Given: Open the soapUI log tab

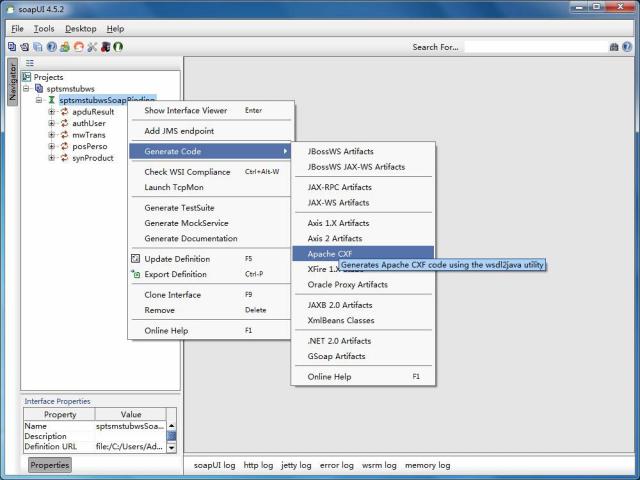Looking at the screenshot, I should coord(214,465).
